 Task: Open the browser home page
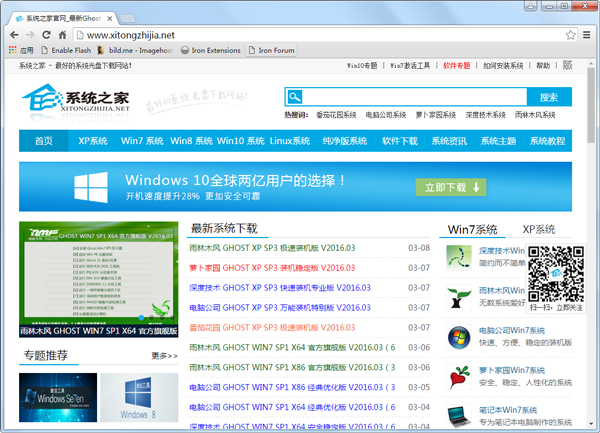[x=62, y=35]
